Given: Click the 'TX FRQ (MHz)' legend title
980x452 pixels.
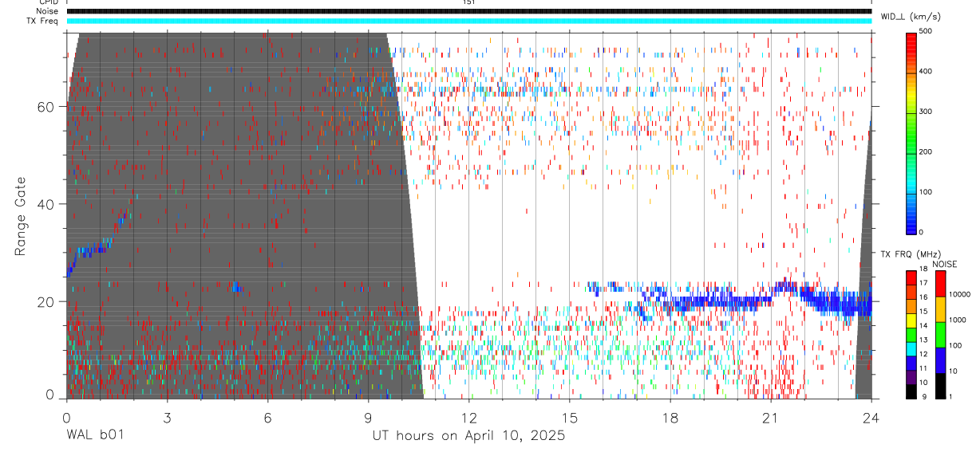Looking at the screenshot, I should (909, 254).
